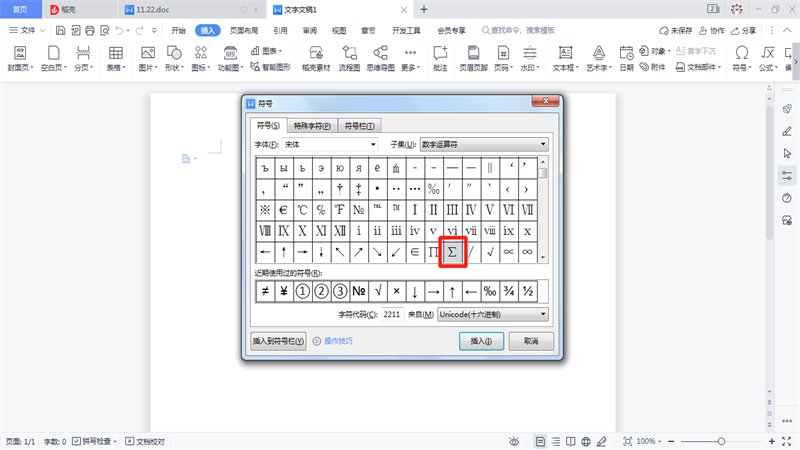Open the header and footer (页眉页脚) tool
The width and height of the screenshot is (800, 450).
473,57
